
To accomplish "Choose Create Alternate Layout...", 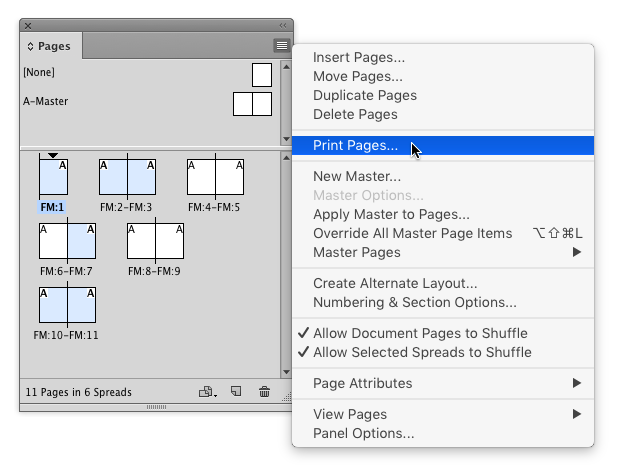I will [443, 283].
